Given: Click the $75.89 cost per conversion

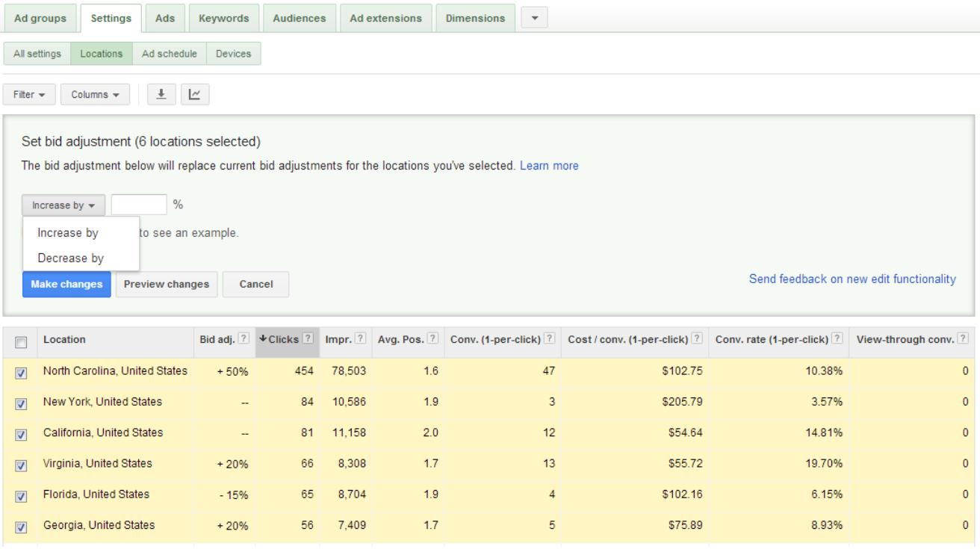Looking at the screenshot, I should click(x=686, y=525).
